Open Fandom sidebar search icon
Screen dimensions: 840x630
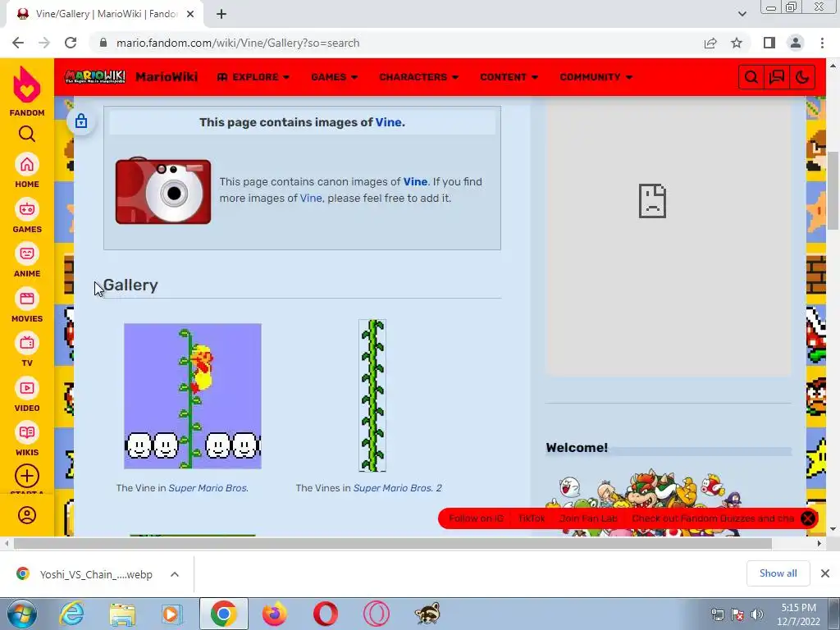27,134
